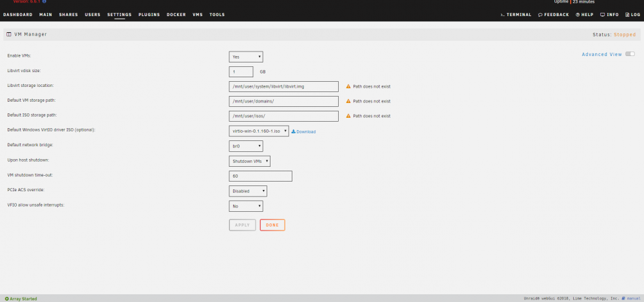Click the Stopped status text
Viewport: 644px width, 302px height.
[625, 35]
